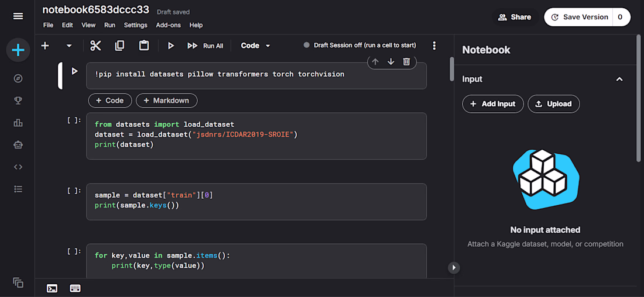Image resolution: width=644 pixels, height=297 pixels.
Task: Click the Upload button
Action: [x=554, y=104]
